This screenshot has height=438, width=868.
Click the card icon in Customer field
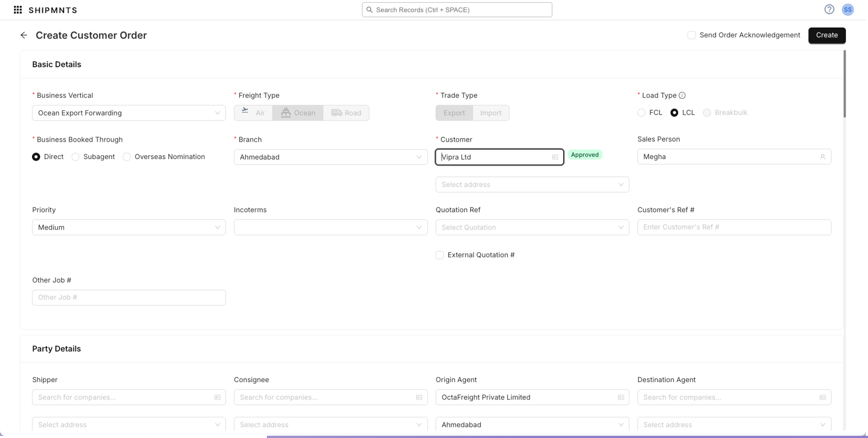[x=555, y=157]
